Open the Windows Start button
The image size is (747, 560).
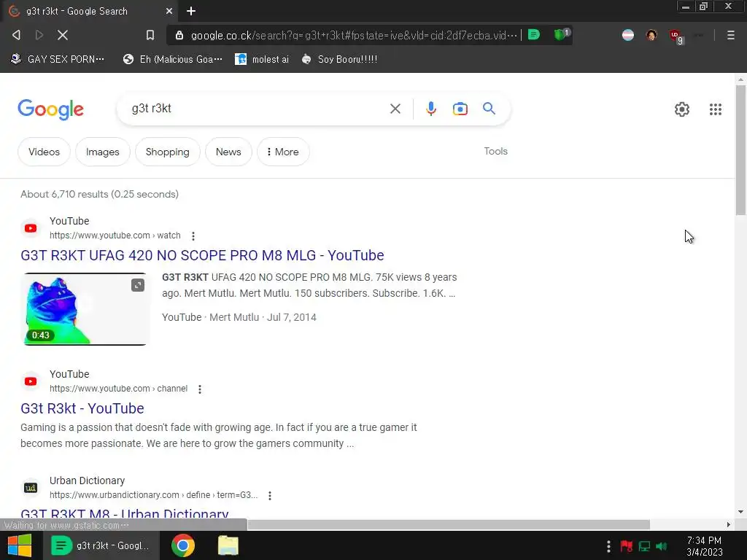[20, 545]
